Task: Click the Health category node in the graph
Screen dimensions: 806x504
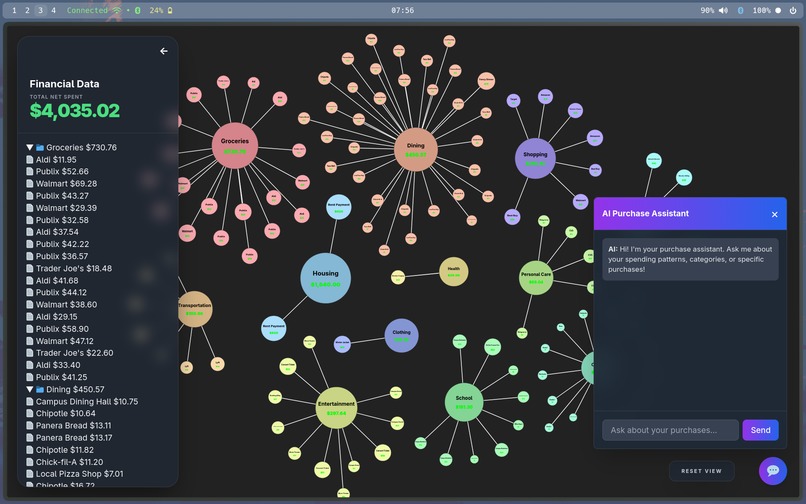Action: click(453, 272)
